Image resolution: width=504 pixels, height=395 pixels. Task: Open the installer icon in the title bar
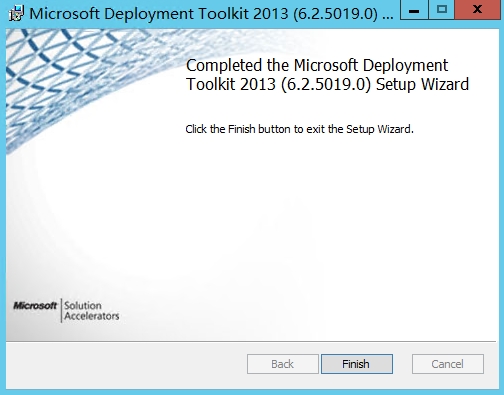point(16,14)
